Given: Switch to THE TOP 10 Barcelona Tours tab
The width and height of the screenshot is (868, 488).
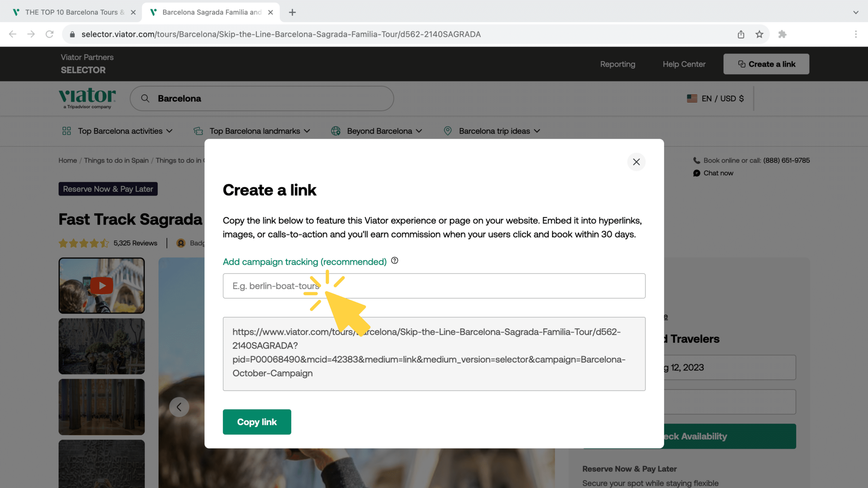Looking at the screenshot, I should (71, 12).
